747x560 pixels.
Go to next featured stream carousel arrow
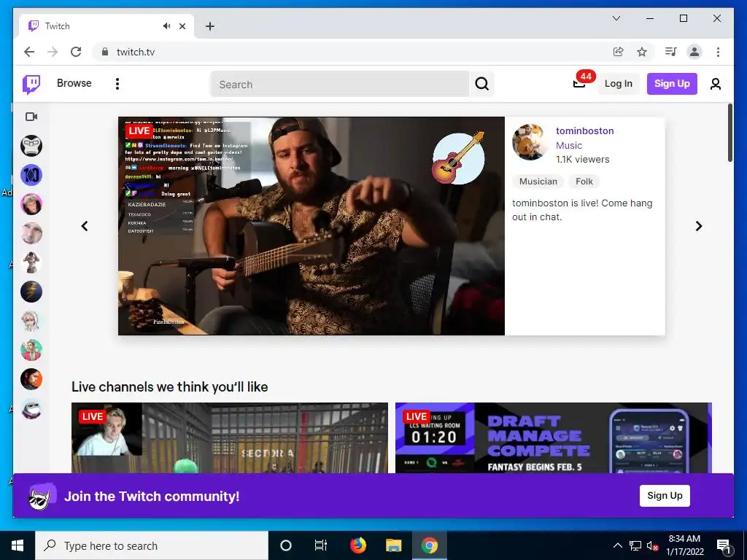point(698,226)
